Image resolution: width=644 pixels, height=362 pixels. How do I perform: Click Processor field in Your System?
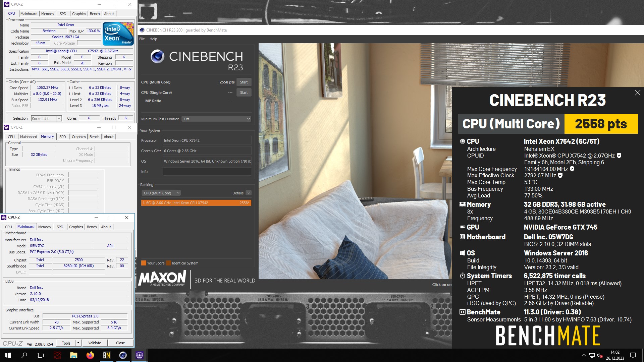[x=207, y=140]
